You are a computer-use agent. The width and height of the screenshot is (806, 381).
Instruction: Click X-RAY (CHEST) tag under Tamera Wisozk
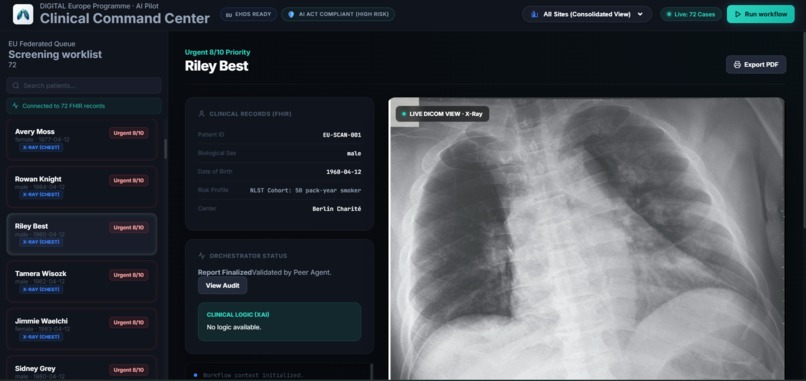click(x=41, y=289)
